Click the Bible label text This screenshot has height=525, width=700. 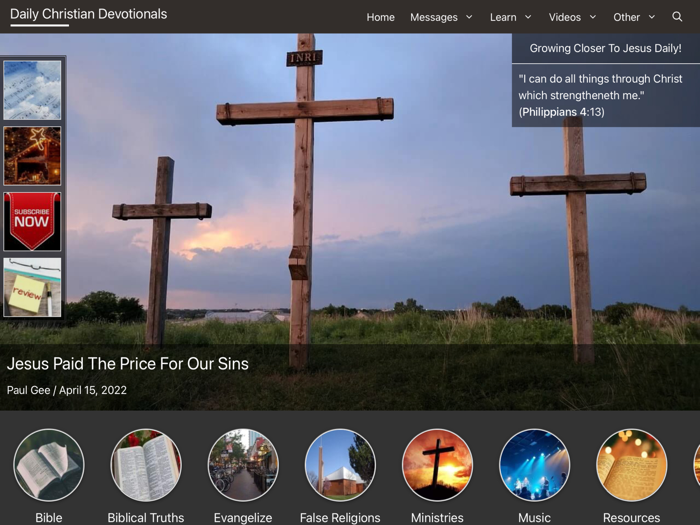(49, 518)
